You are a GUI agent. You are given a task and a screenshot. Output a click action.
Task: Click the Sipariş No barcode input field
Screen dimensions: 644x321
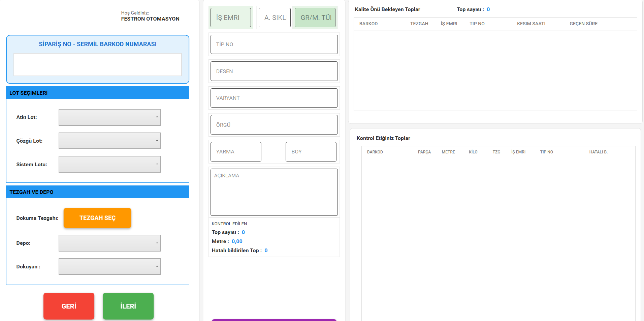[98, 64]
